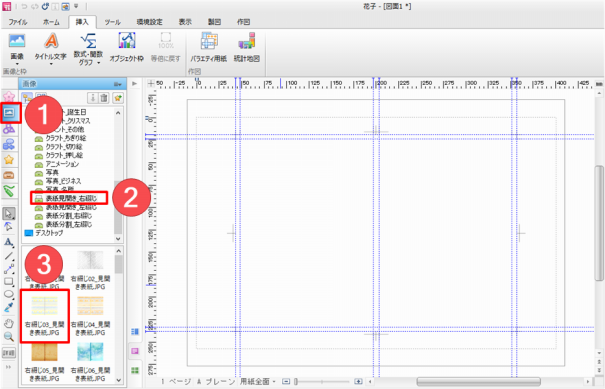605x389 pixels.
Task: Select thumbnail 右綴じ05_見開き表紙.JPG
Action: pyautogui.click(x=45, y=362)
